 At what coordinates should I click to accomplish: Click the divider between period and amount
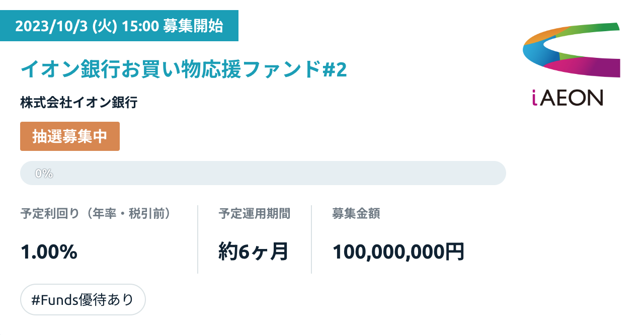point(311,239)
